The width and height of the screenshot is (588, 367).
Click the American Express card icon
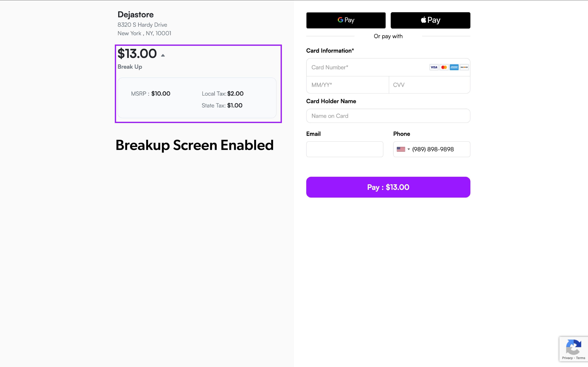pyautogui.click(x=454, y=67)
